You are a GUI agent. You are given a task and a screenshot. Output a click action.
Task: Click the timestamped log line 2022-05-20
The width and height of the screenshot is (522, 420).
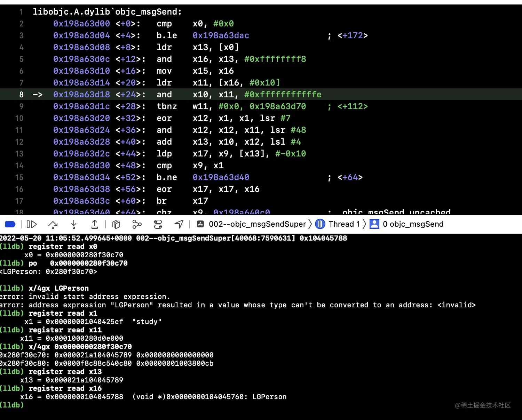click(x=174, y=238)
